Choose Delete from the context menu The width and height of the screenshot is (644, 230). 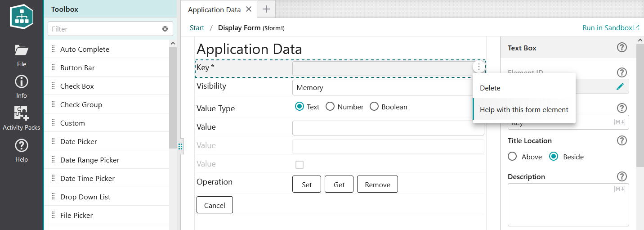490,88
